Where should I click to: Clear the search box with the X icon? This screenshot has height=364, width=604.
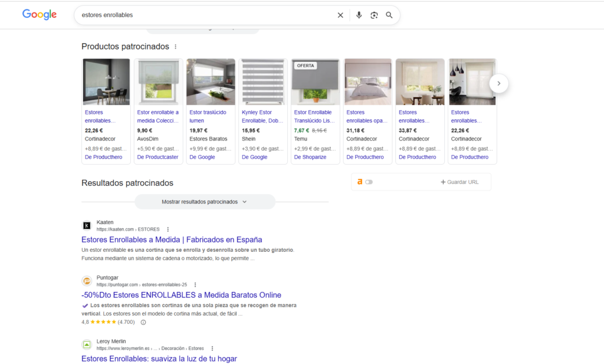point(340,15)
